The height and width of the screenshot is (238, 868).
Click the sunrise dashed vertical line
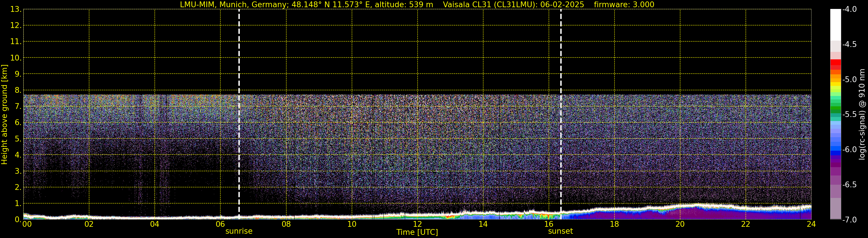(x=239, y=114)
